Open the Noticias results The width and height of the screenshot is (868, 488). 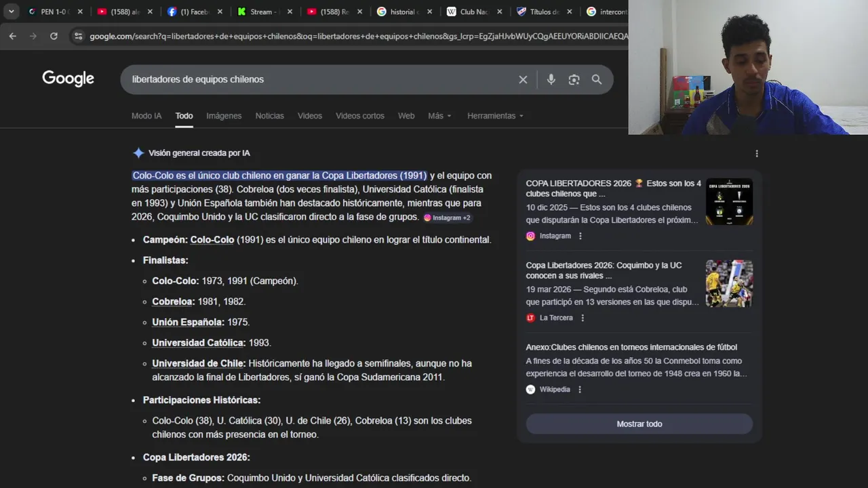point(269,116)
